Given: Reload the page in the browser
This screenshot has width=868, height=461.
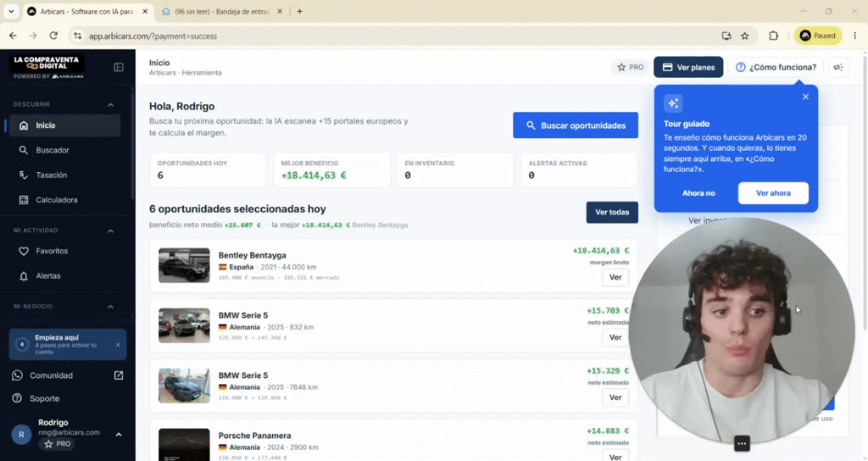Looking at the screenshot, I should click(53, 36).
